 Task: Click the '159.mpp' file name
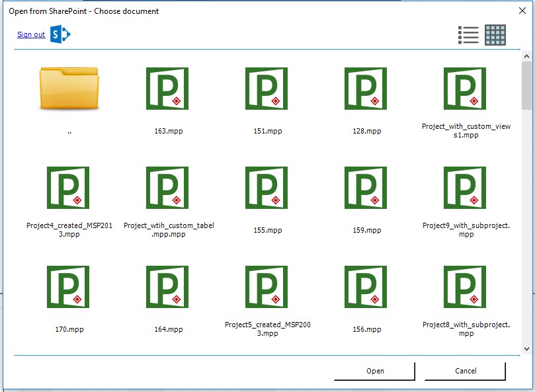pyautogui.click(x=367, y=230)
